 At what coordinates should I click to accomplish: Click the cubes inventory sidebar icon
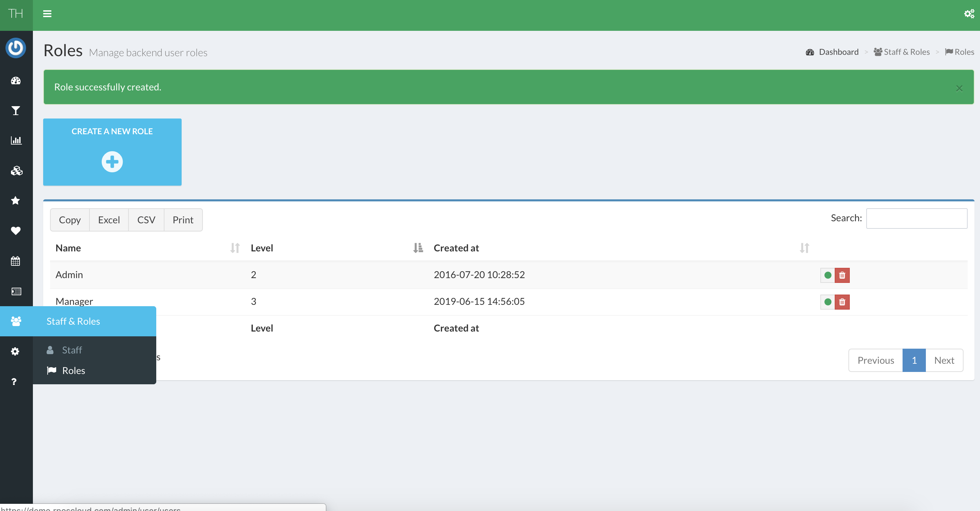16,171
